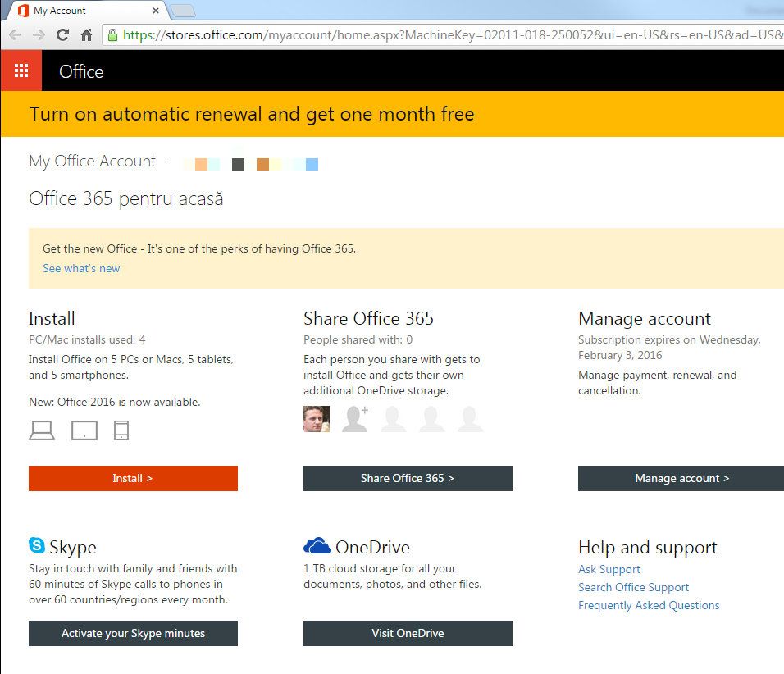Click the 'Help and support' heading
Viewport: 784px width, 674px height.
(648, 548)
